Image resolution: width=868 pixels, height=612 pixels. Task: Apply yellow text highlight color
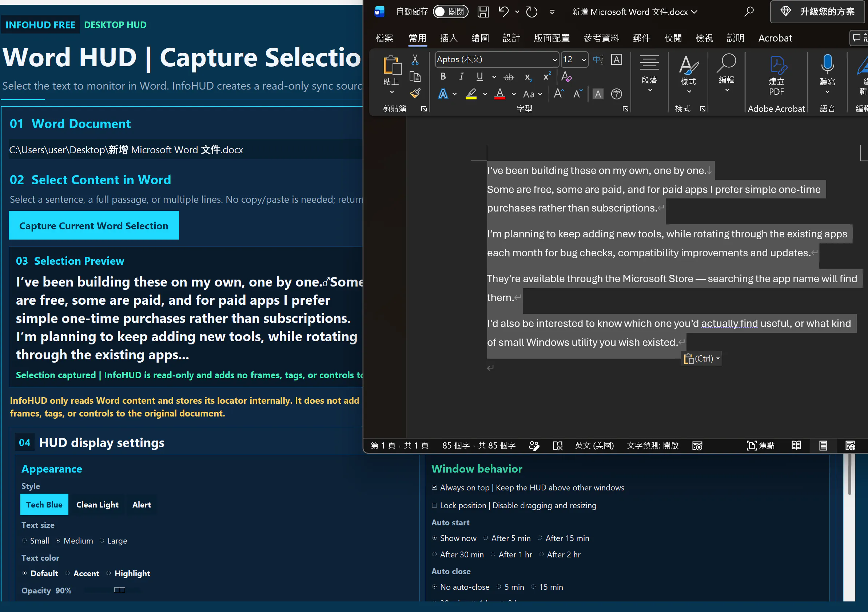click(471, 94)
